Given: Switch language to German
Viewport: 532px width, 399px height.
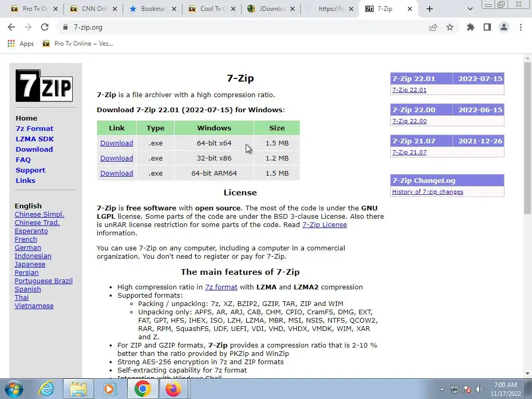Looking at the screenshot, I should 28,248.
